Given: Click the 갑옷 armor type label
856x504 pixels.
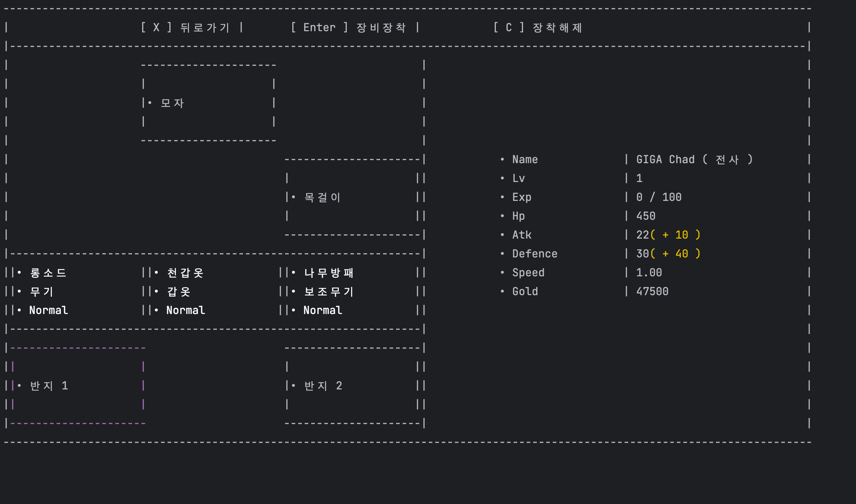Looking at the screenshot, I should click(x=178, y=292).
